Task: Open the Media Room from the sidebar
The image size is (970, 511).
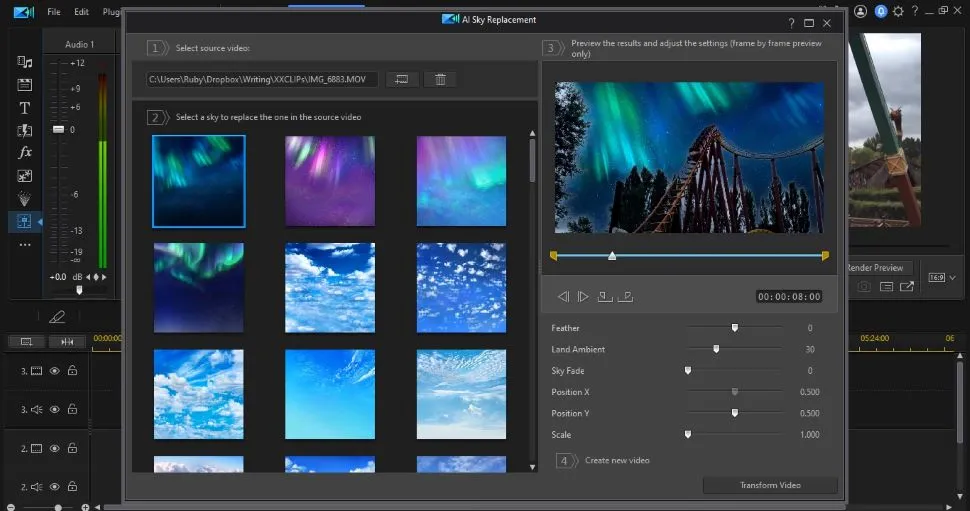Action: (x=25, y=62)
